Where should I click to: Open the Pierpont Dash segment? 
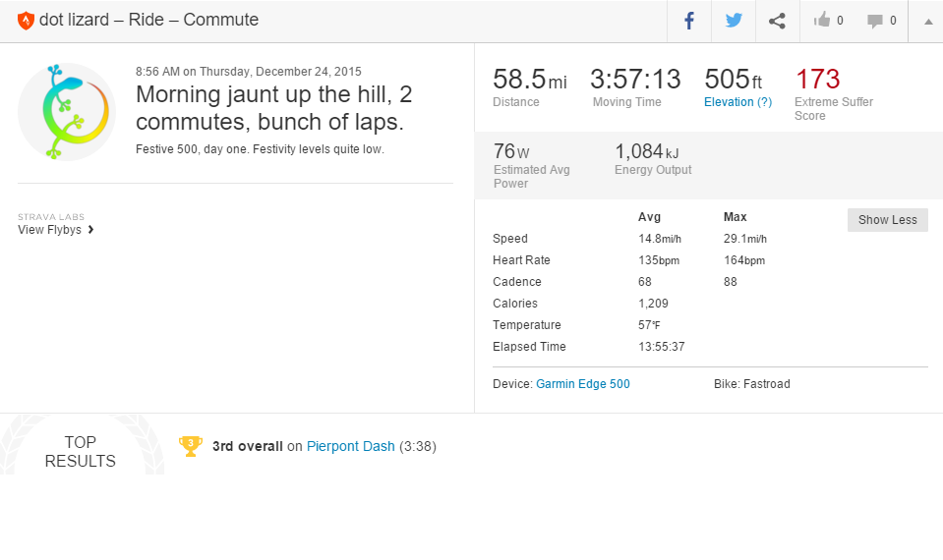pos(350,446)
